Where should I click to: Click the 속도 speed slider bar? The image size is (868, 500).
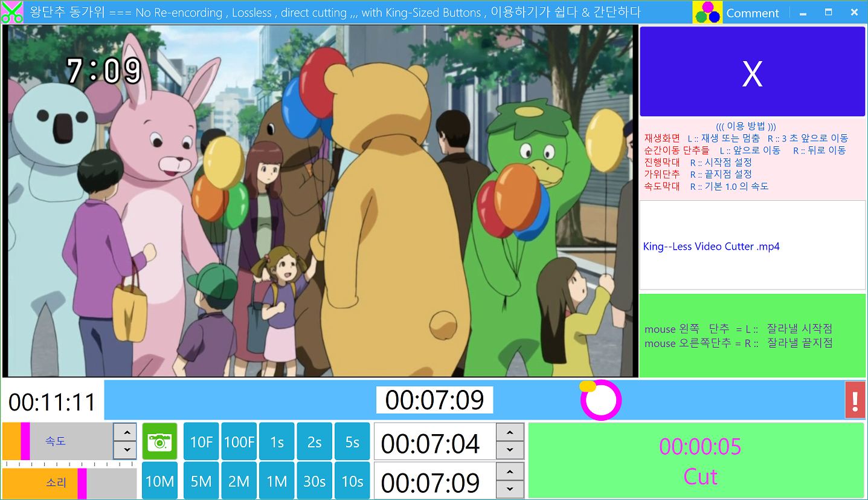(x=57, y=441)
